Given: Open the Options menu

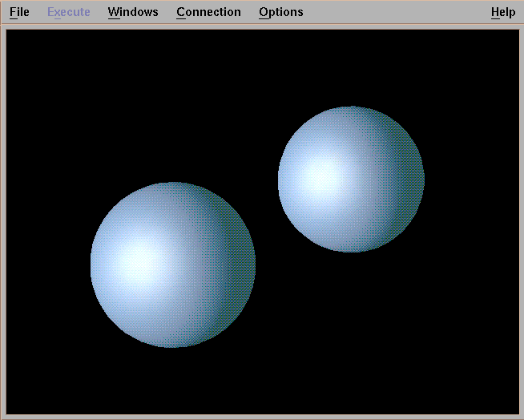Looking at the screenshot, I should (281, 12).
